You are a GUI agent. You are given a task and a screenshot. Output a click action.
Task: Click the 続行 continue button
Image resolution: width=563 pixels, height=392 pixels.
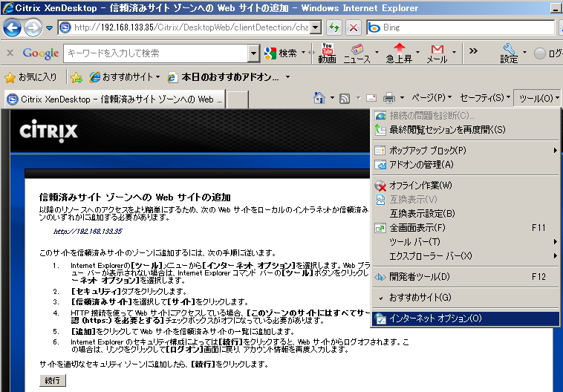[53, 380]
